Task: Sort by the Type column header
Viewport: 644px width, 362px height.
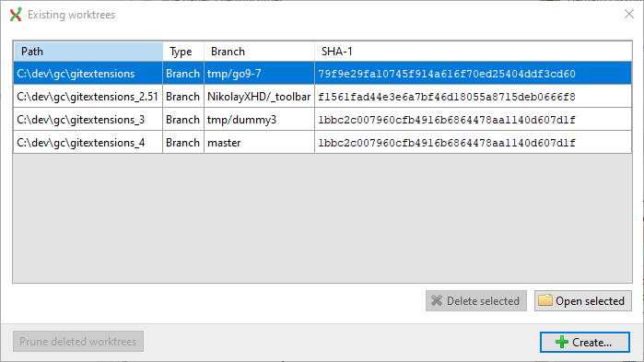Action: coord(183,52)
